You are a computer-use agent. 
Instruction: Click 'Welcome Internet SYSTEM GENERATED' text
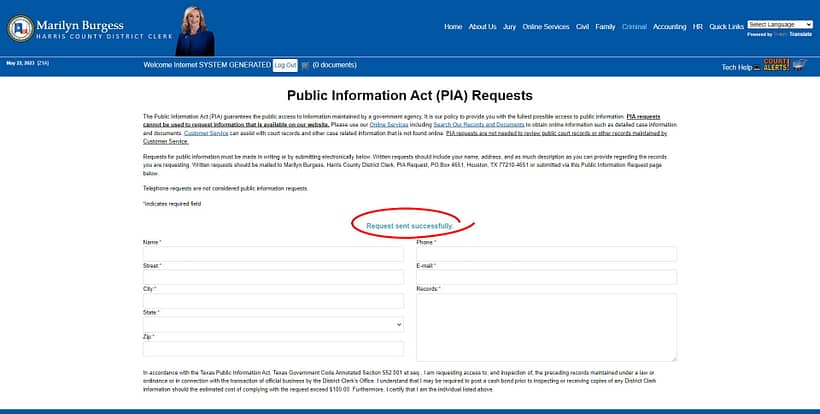[x=207, y=65]
